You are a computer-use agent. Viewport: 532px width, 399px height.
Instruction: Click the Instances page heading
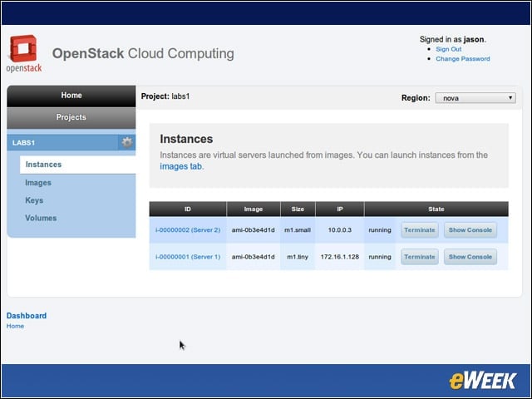186,139
